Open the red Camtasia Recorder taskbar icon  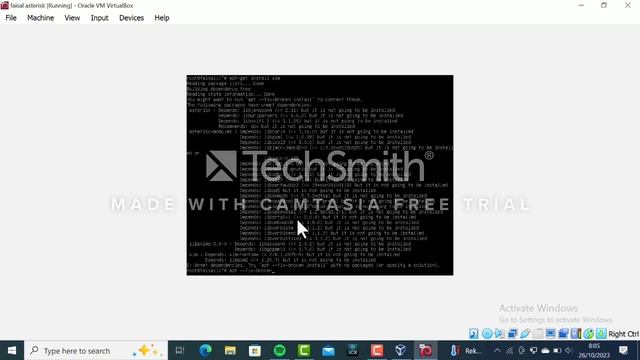(x=377, y=350)
